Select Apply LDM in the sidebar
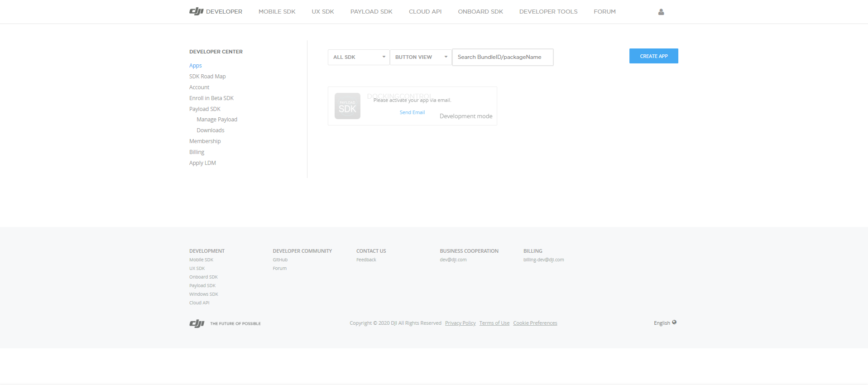This screenshot has height=385, width=868. pos(202,163)
